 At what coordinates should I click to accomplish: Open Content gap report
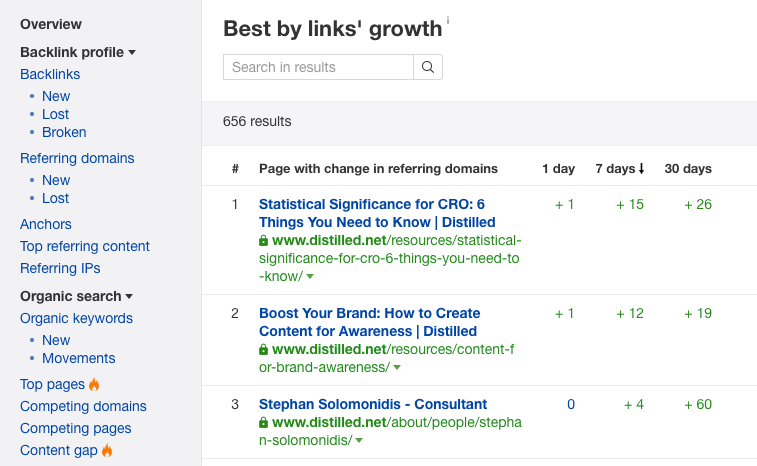click(x=58, y=451)
